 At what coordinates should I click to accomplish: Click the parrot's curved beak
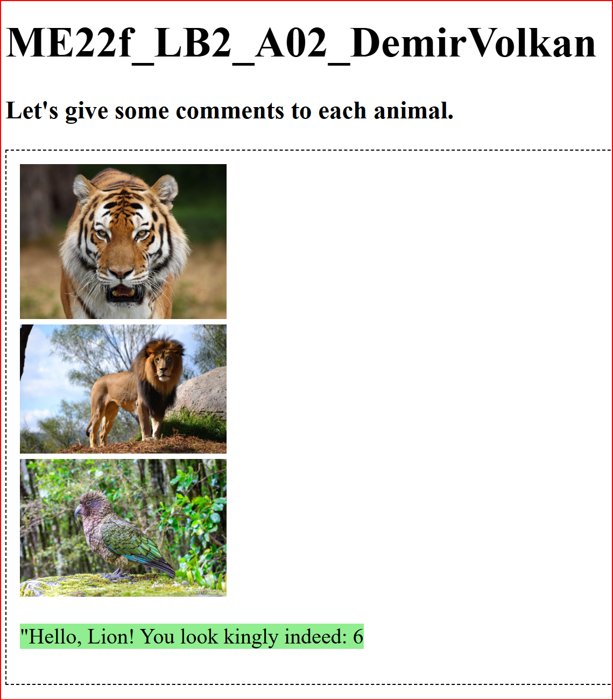coord(79,510)
